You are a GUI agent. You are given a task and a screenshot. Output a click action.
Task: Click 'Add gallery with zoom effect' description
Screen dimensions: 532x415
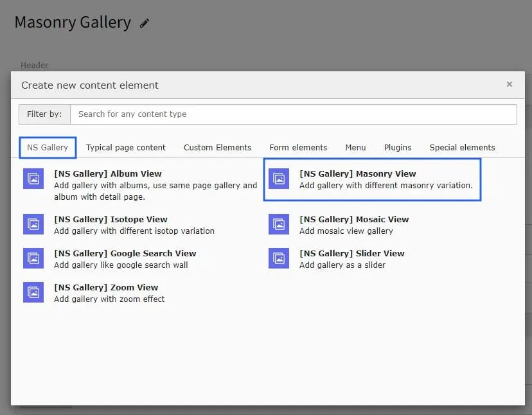(x=109, y=299)
